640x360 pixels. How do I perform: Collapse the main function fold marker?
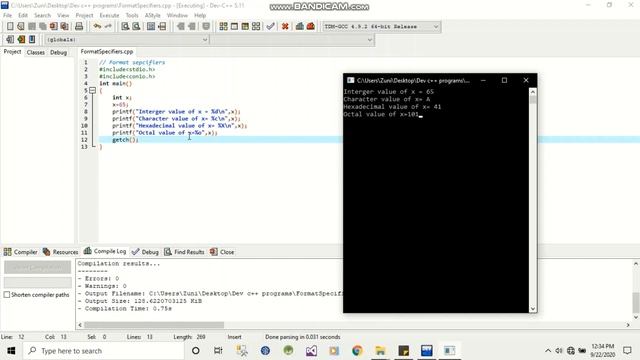93,90
